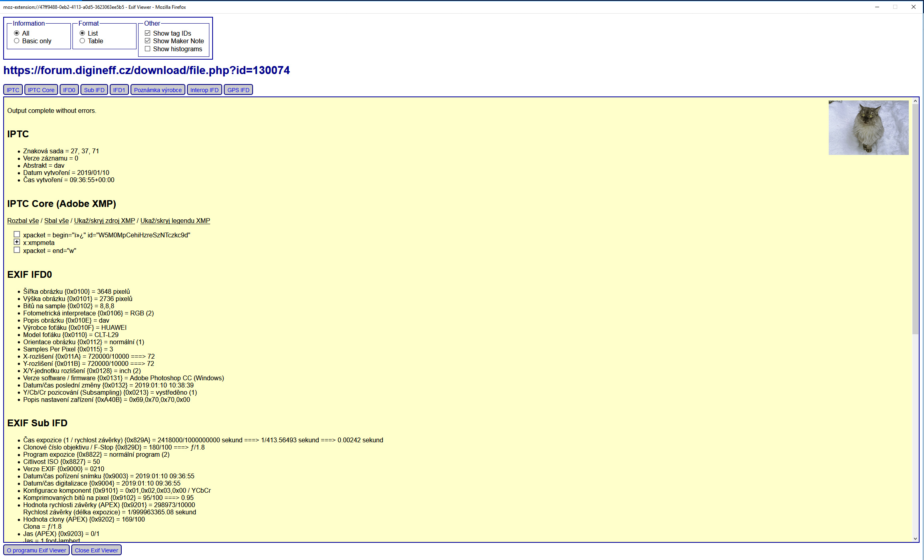
Task: Click the xpacket end checkbox icon
Action: point(17,250)
